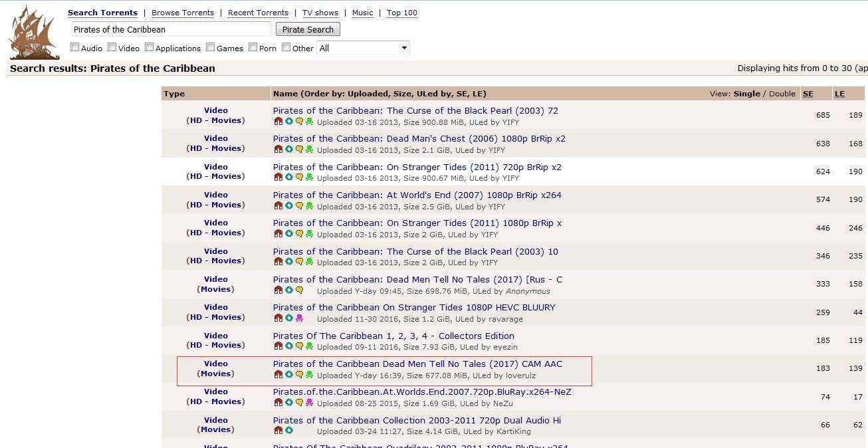Open comments bubble for Dead Men Tell No Tales CAM AAC
Viewport: 868px width, 448px height.
pyautogui.click(x=299, y=375)
